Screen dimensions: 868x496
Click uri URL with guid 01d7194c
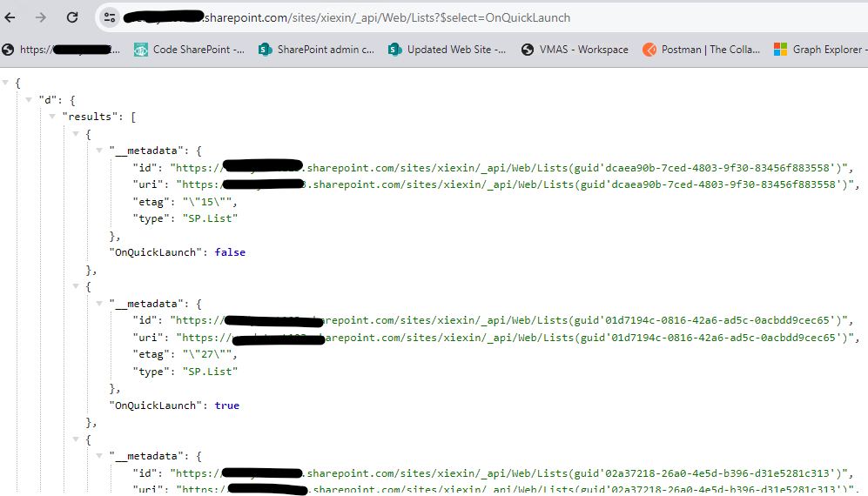(515, 337)
